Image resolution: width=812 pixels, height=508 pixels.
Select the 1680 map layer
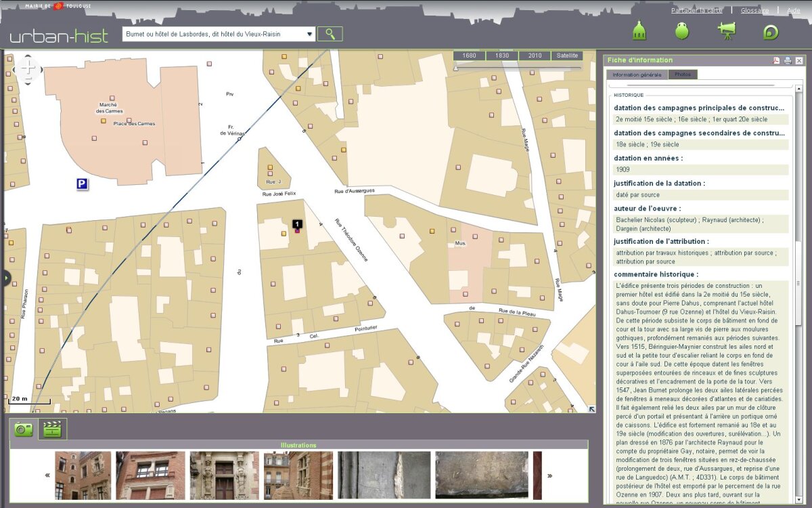tap(469, 56)
